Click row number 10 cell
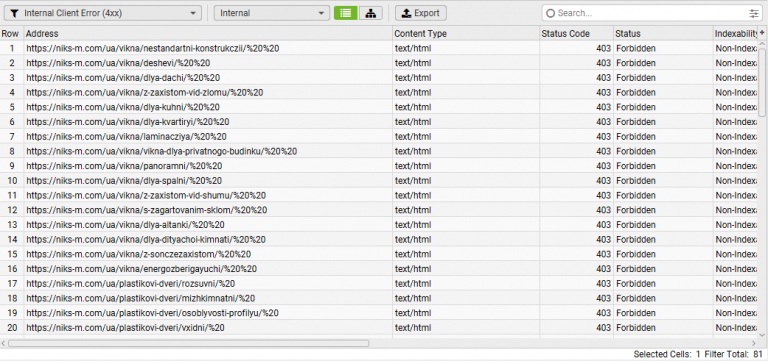Screen dimensions: 768x361 pos(12,181)
